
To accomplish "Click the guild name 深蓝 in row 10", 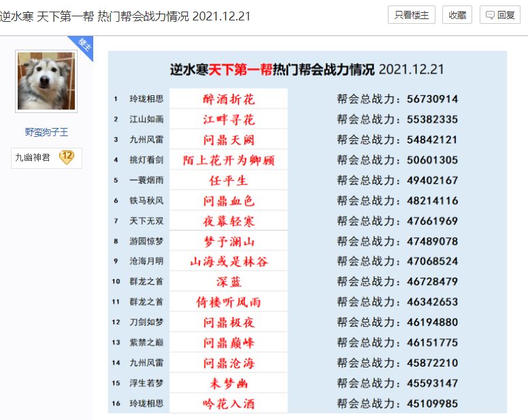I will pos(229,282).
